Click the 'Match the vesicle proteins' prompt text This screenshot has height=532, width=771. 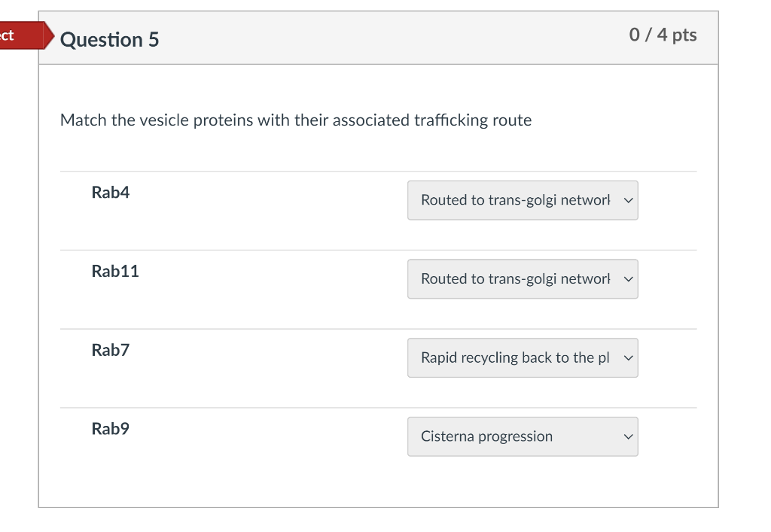[x=295, y=120]
